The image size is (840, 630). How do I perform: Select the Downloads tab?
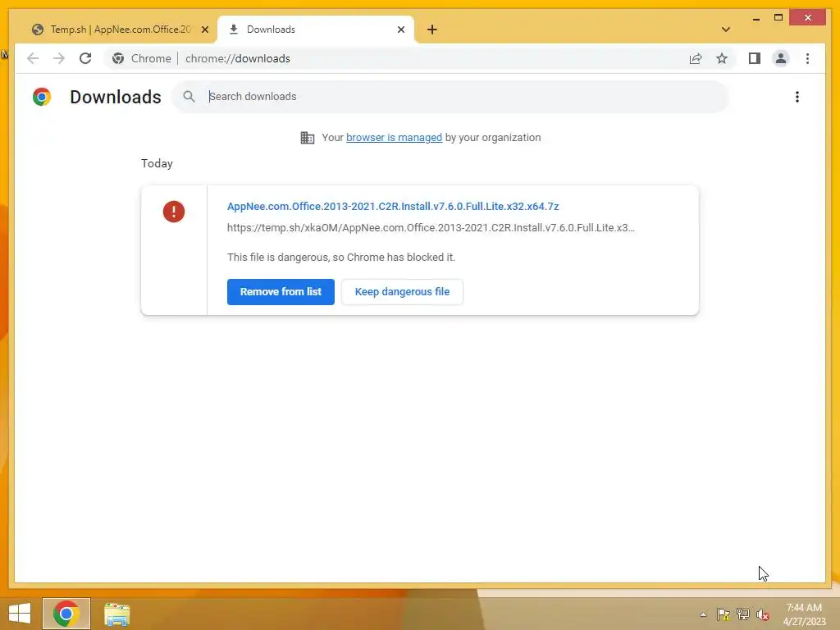(x=315, y=30)
